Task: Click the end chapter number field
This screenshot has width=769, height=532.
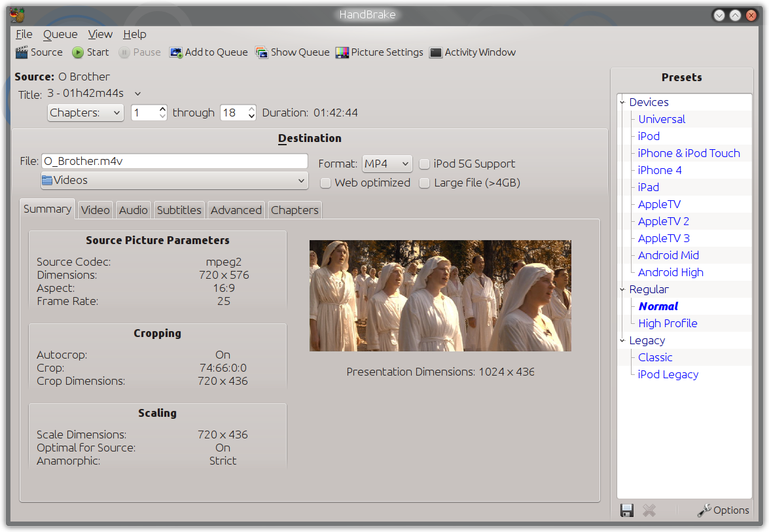Action: (234, 113)
